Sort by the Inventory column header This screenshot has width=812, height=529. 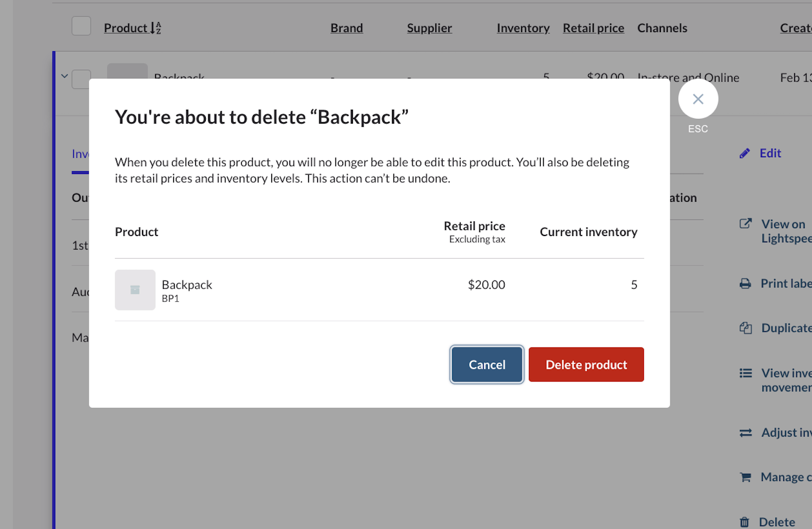point(523,28)
